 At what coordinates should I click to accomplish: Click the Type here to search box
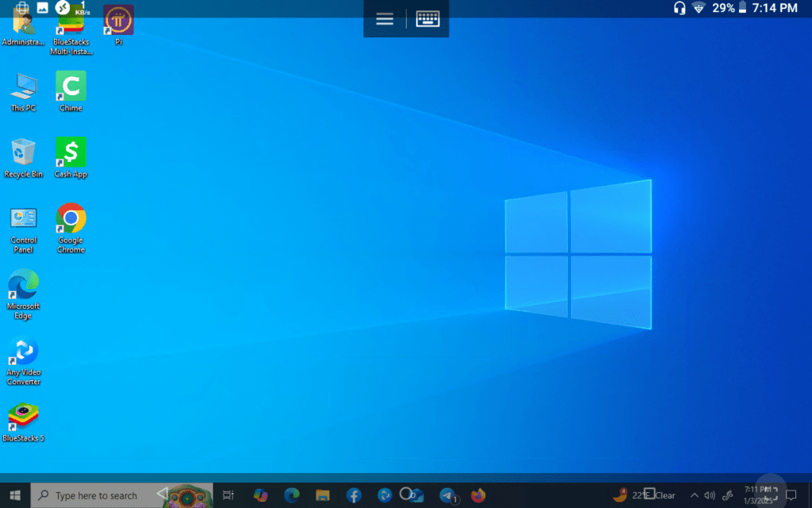tap(121, 495)
